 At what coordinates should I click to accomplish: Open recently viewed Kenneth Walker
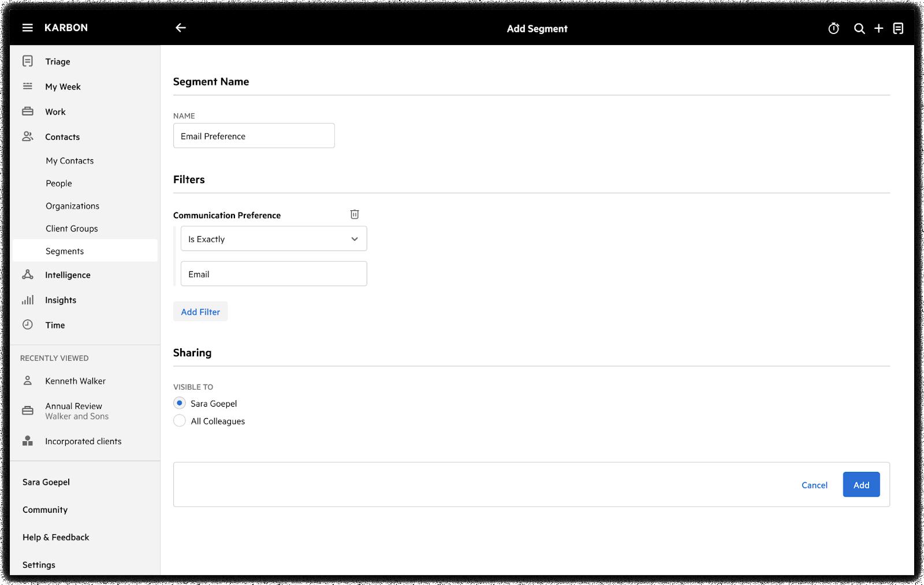[75, 381]
